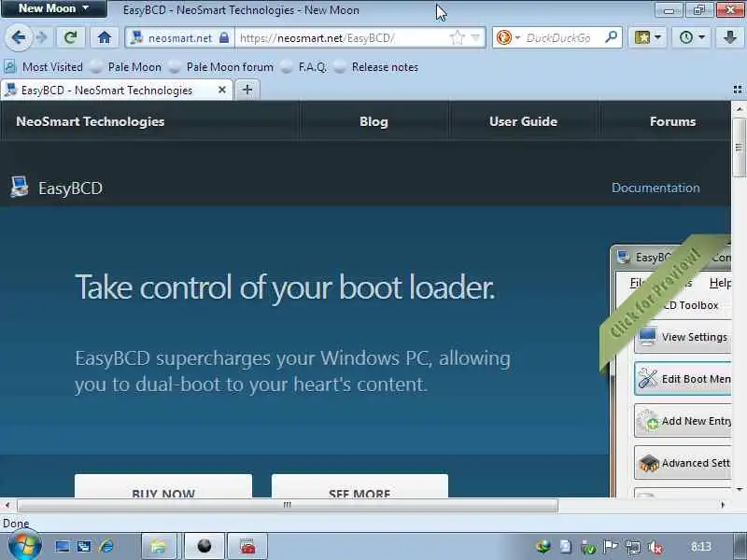Open the Pale Moon bookmark
Screen dimensions: 747x560
point(126,67)
